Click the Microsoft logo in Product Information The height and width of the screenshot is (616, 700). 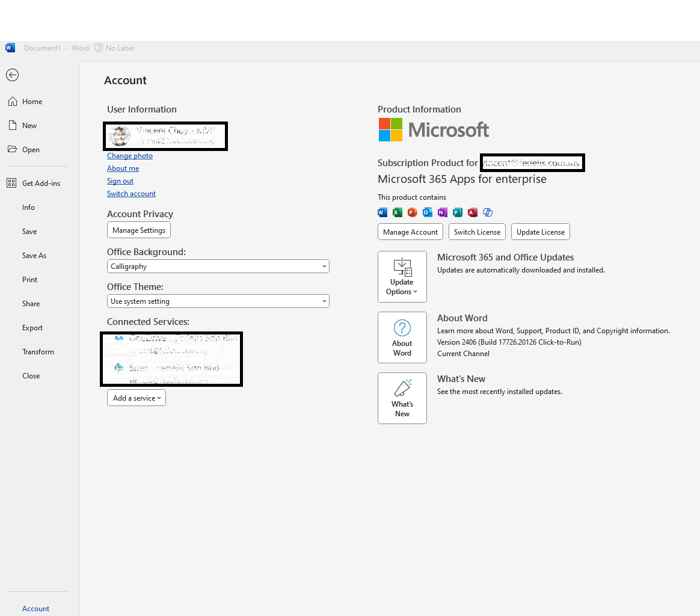coord(434,129)
